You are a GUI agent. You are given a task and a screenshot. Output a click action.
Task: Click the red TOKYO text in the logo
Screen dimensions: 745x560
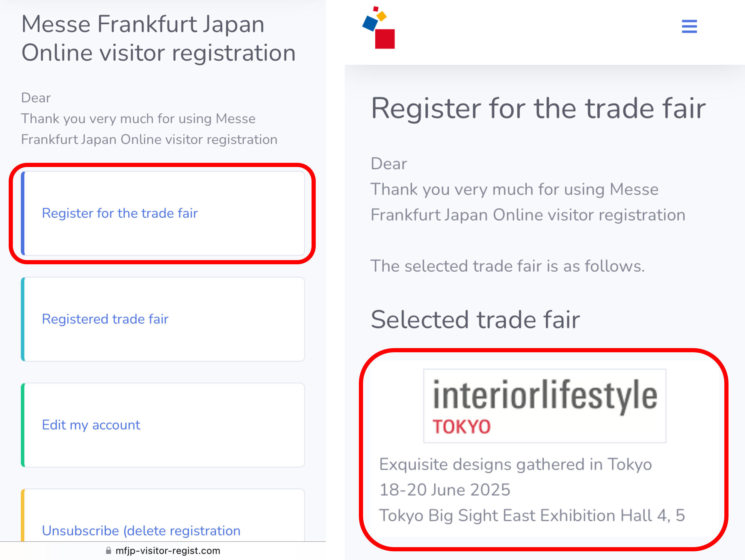[x=461, y=427]
